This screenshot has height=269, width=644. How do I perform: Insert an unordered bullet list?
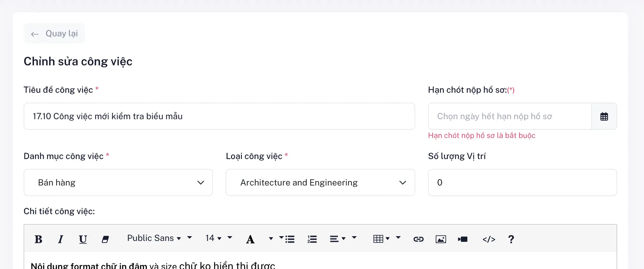point(289,239)
